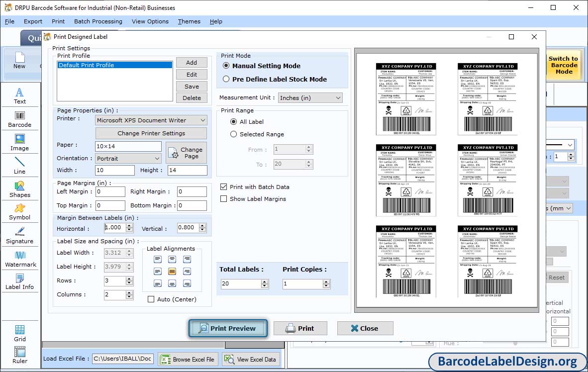Viewport: 588px width, 372px height.
Task: Choose top-left label alignment icon
Action: pos(158,259)
